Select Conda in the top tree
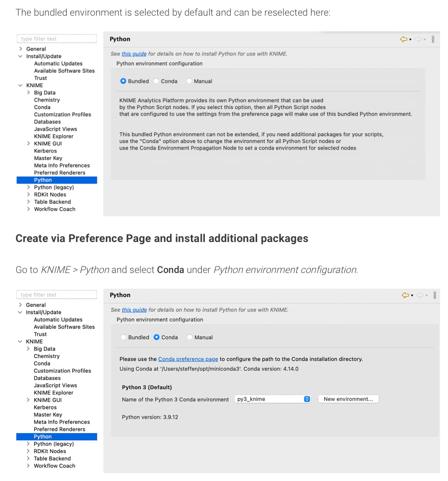Viewport: 448px width, 481px height. point(42,107)
